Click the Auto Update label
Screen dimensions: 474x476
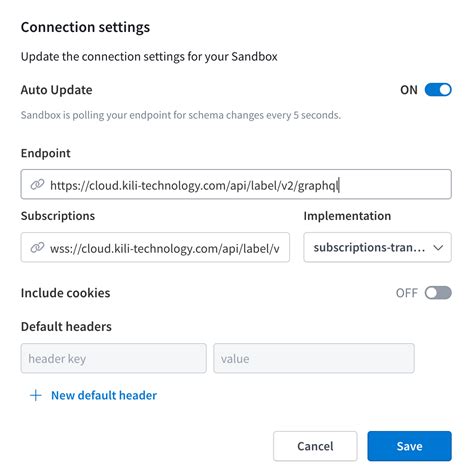coord(56,90)
